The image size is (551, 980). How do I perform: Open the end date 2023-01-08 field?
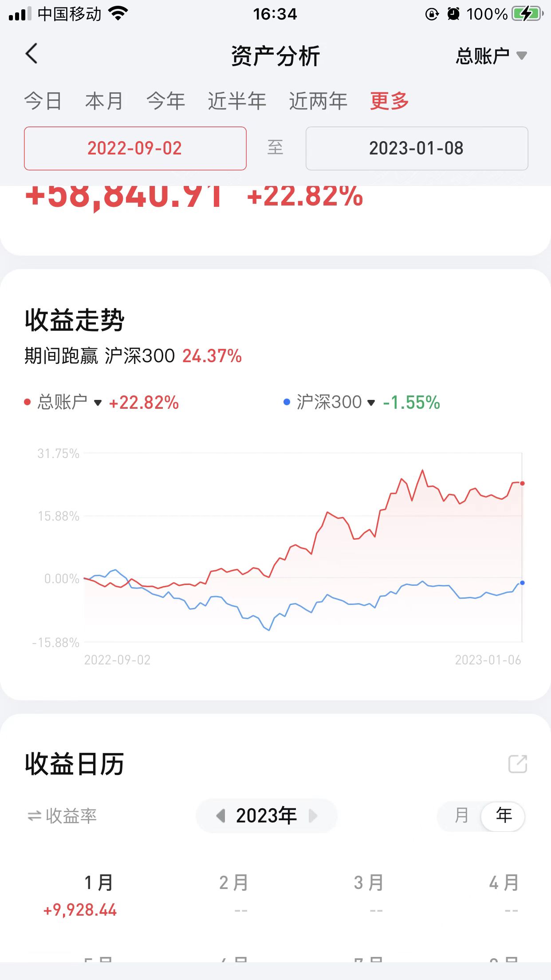[417, 148]
